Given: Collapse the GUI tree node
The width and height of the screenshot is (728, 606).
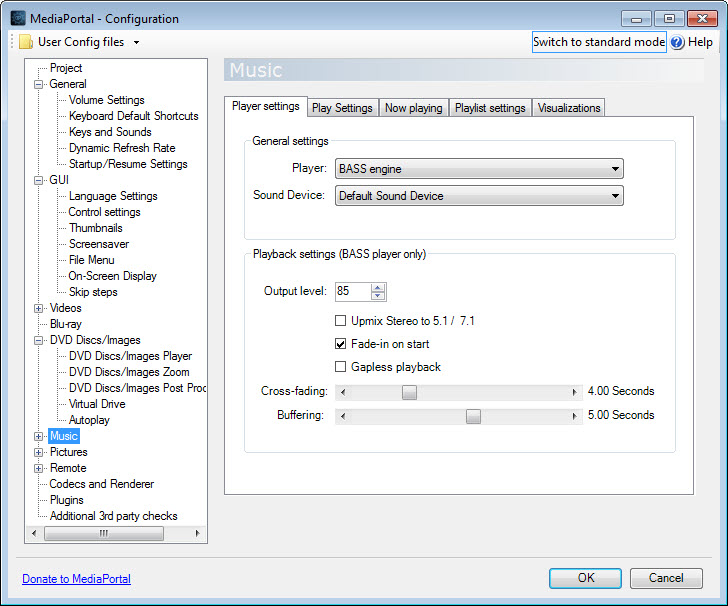Looking at the screenshot, I should pyautogui.click(x=39, y=181).
